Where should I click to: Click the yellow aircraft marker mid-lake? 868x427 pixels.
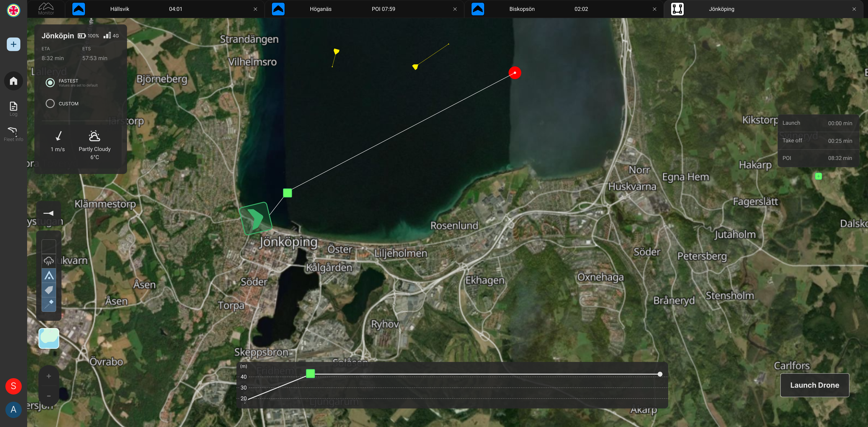click(x=415, y=67)
